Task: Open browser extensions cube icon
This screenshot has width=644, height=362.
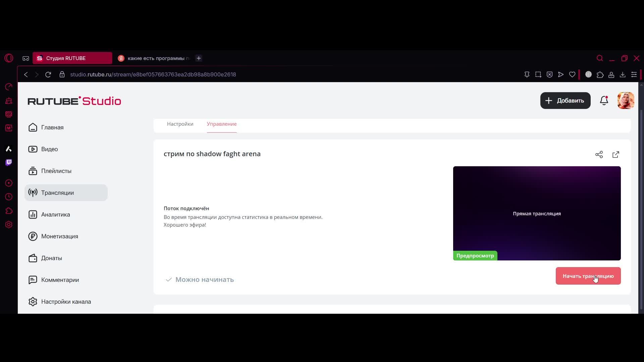Action: (600, 74)
